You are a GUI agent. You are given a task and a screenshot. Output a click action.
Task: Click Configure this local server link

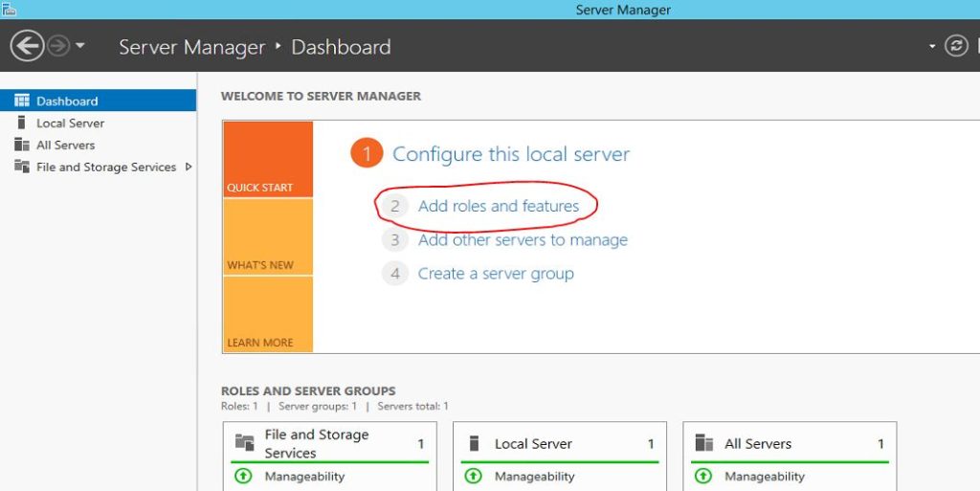tap(511, 154)
